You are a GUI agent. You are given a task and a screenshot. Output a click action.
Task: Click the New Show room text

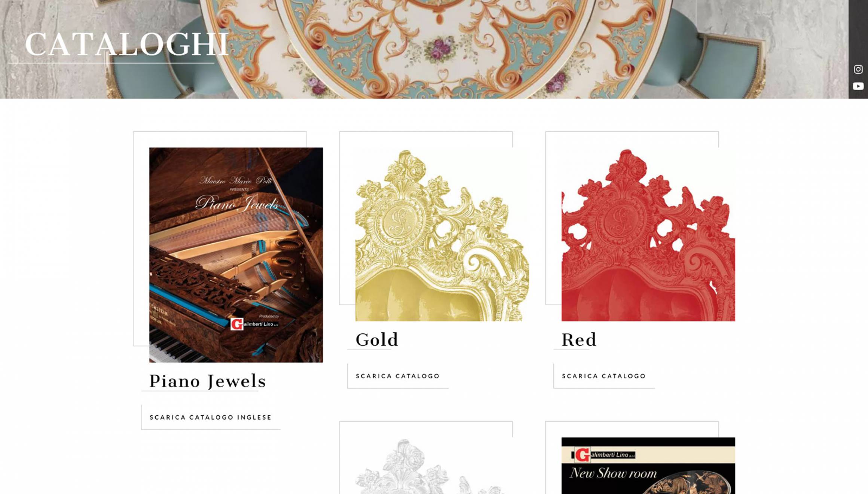click(x=613, y=473)
